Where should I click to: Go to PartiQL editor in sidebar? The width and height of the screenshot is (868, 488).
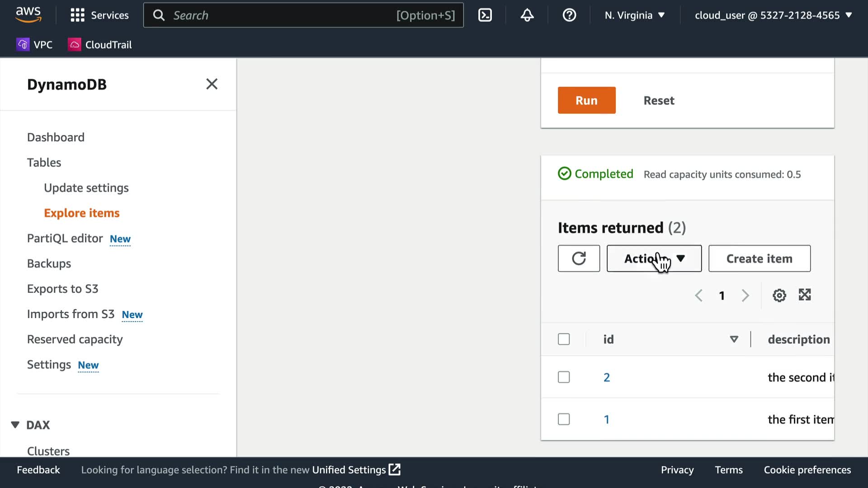click(x=65, y=238)
